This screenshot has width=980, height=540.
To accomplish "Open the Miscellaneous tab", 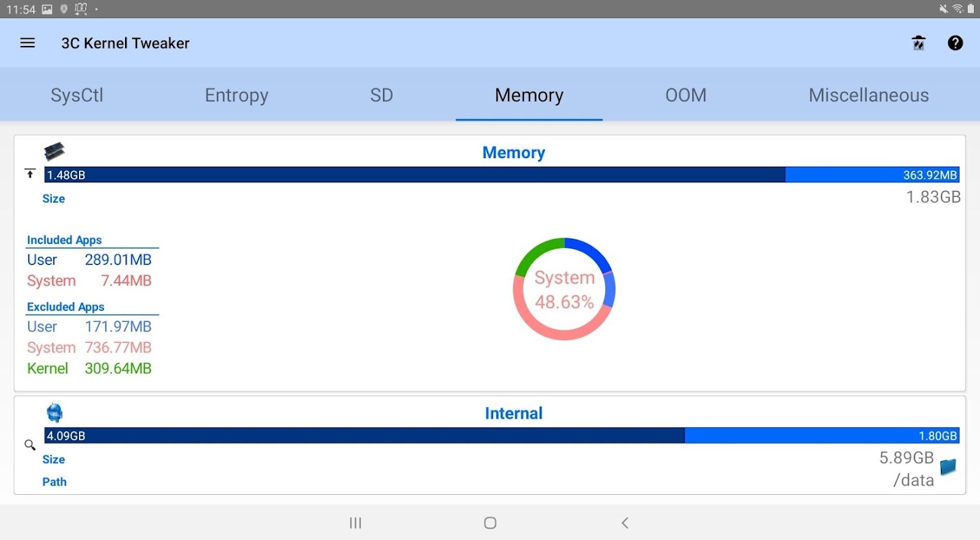I will [869, 95].
